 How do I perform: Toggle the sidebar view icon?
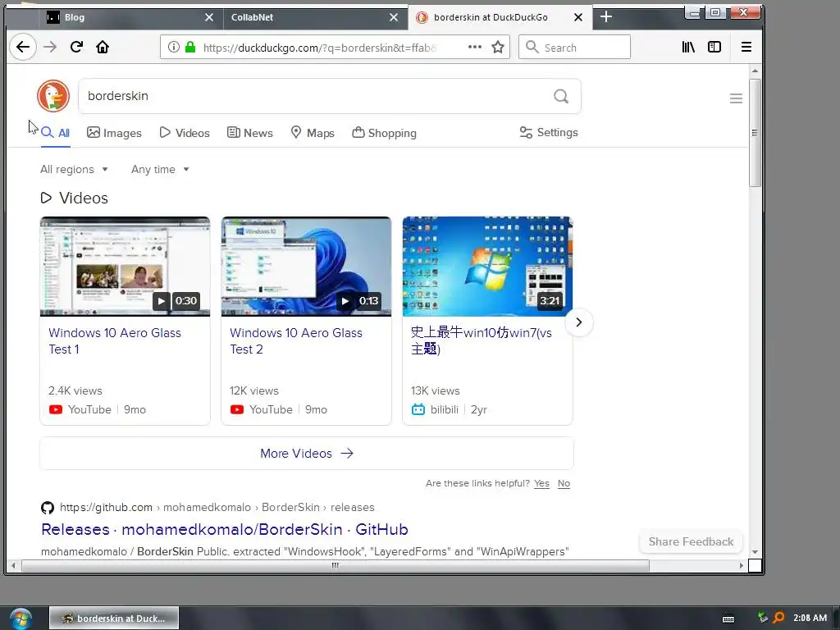714,47
